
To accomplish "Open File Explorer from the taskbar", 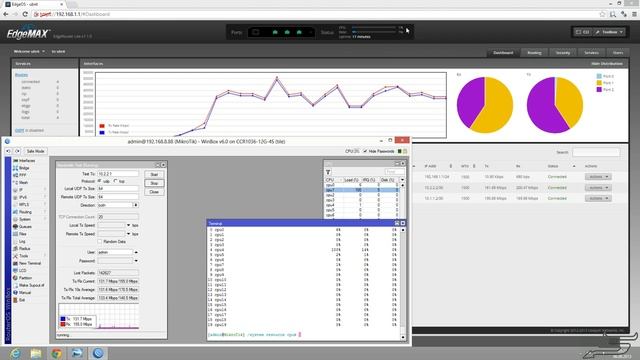I will click(x=36, y=353).
